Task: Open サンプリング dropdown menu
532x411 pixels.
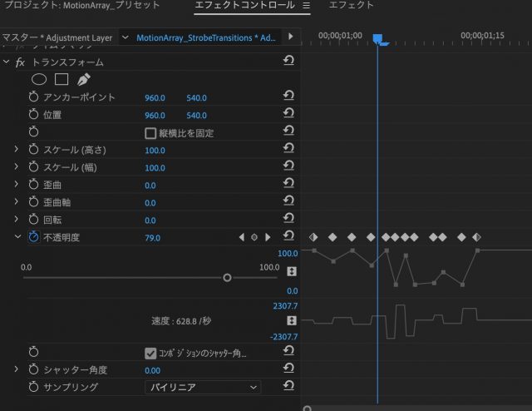Action: pos(203,387)
